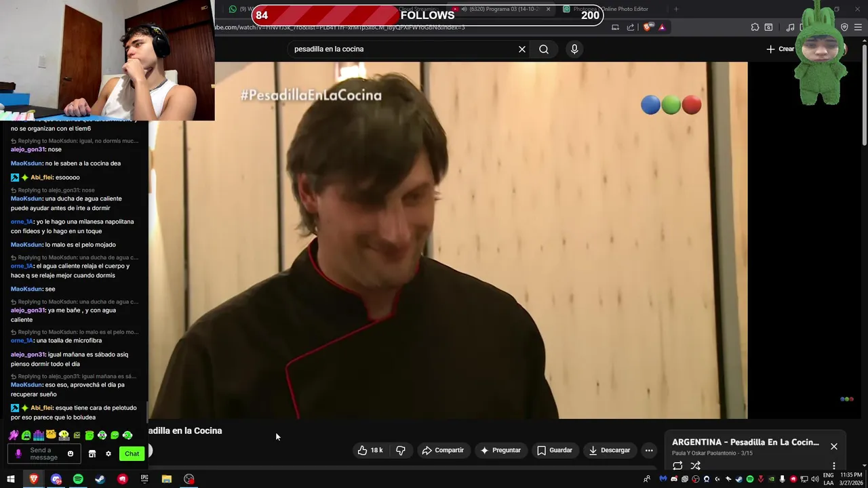The width and height of the screenshot is (868, 488).
Task: Click the Preguntar ask button
Action: (x=500, y=450)
